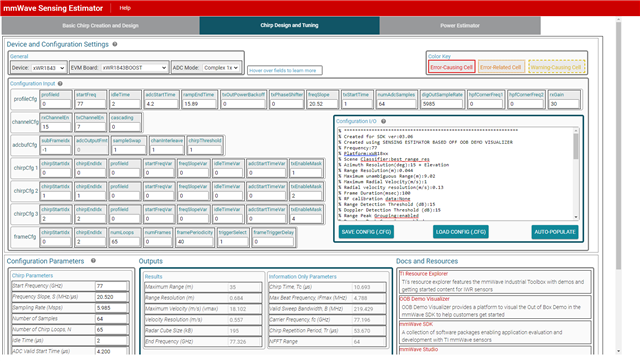Click help icon next to Configuration I/O
The height and width of the screenshot is (361, 640).
[x=383, y=121]
